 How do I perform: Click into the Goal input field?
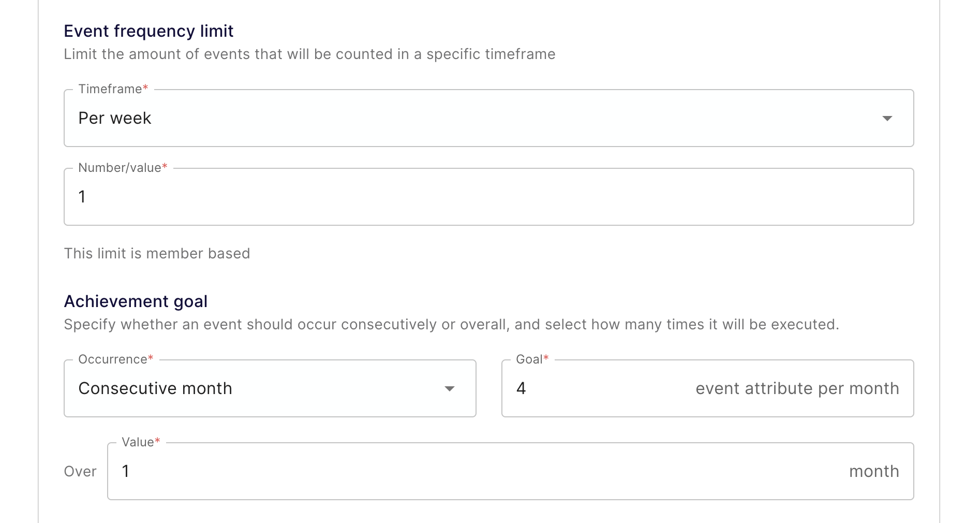595,388
